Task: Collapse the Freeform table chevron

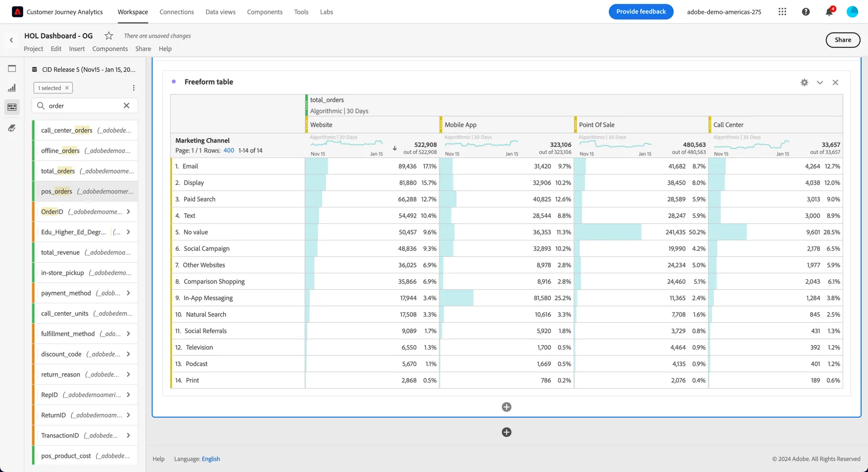Action: pyautogui.click(x=820, y=82)
